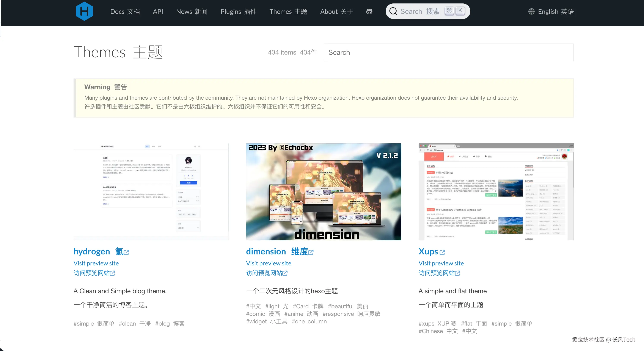The height and width of the screenshot is (351, 644).
Task: Open the Xups theme title link
Action: tap(428, 251)
